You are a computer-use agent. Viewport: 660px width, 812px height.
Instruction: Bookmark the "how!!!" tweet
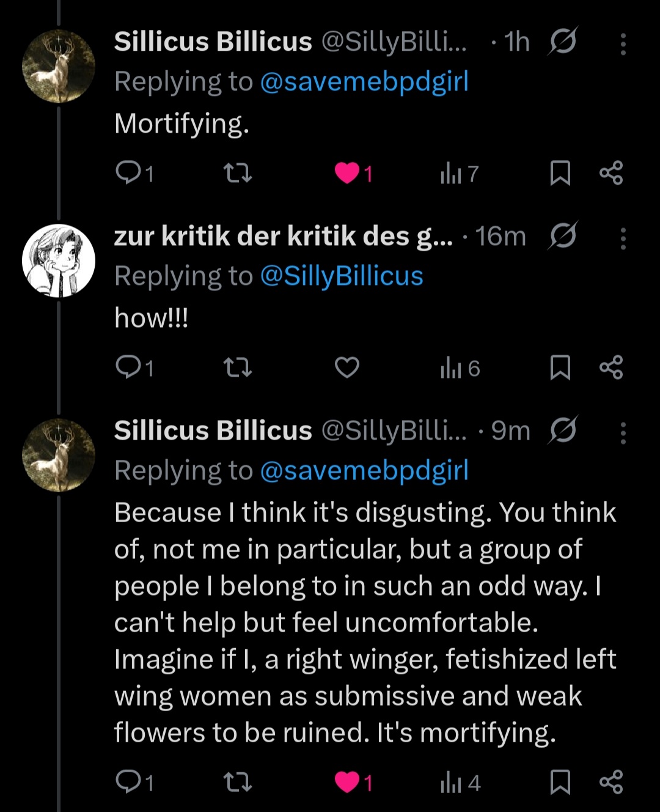click(560, 367)
